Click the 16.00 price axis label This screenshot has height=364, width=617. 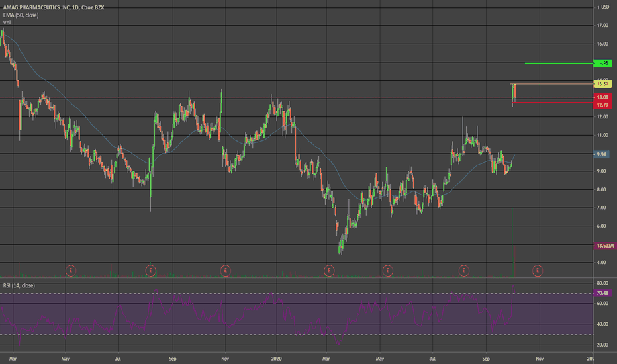click(602, 44)
